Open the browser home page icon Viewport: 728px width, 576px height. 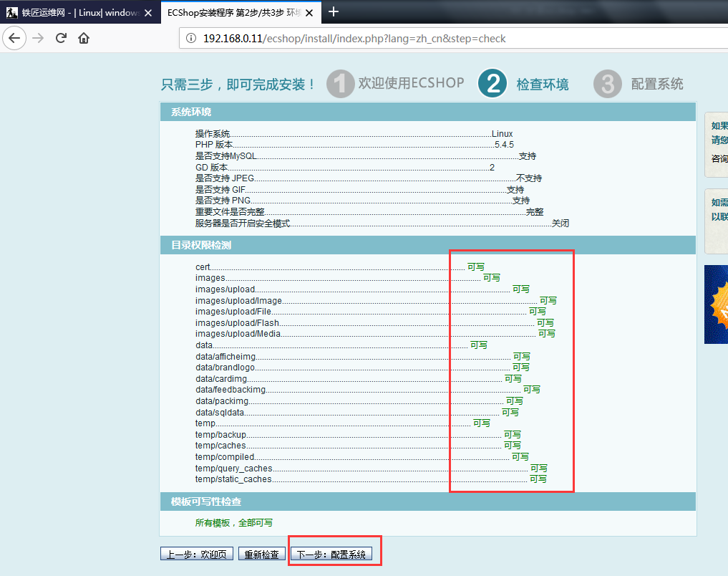(84, 38)
